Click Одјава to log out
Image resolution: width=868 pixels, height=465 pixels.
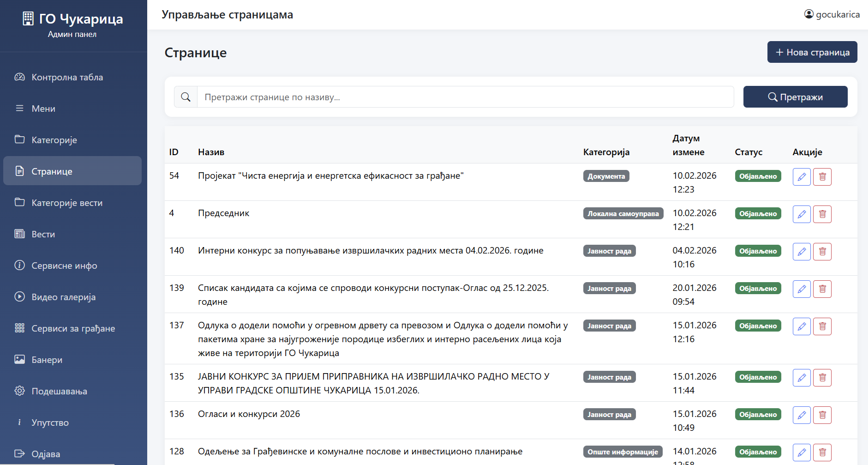[x=46, y=454]
